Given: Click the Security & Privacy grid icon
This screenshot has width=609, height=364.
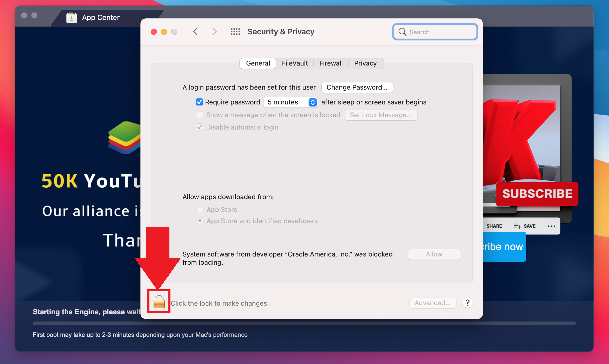Looking at the screenshot, I should pos(234,32).
